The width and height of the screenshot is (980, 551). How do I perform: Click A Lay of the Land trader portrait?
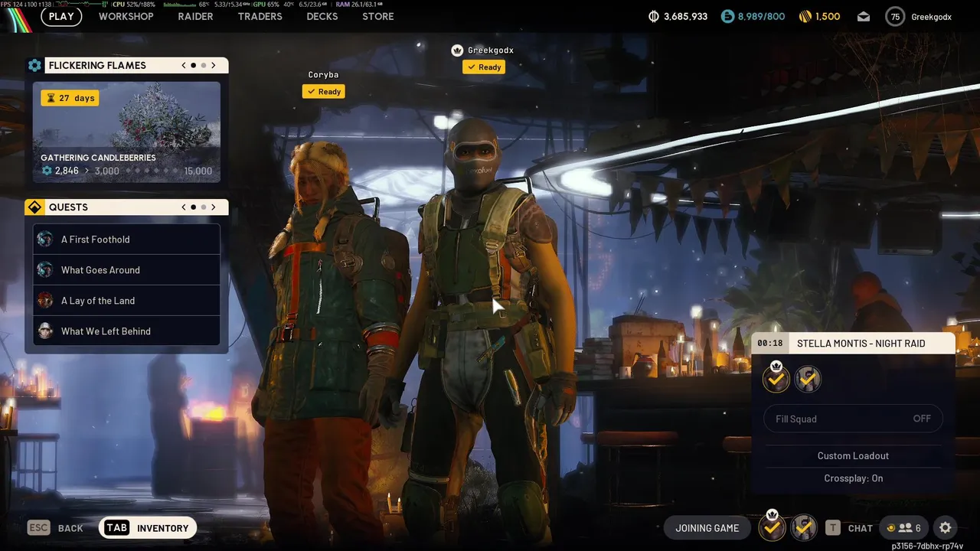pos(45,301)
